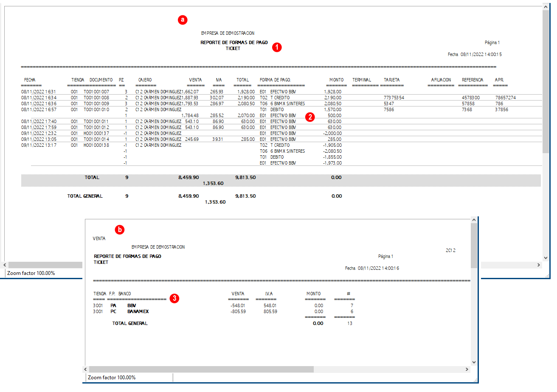Screen dimensions: 557x392
Task: Click the DOCUMENTO column header
Action: tap(101, 80)
